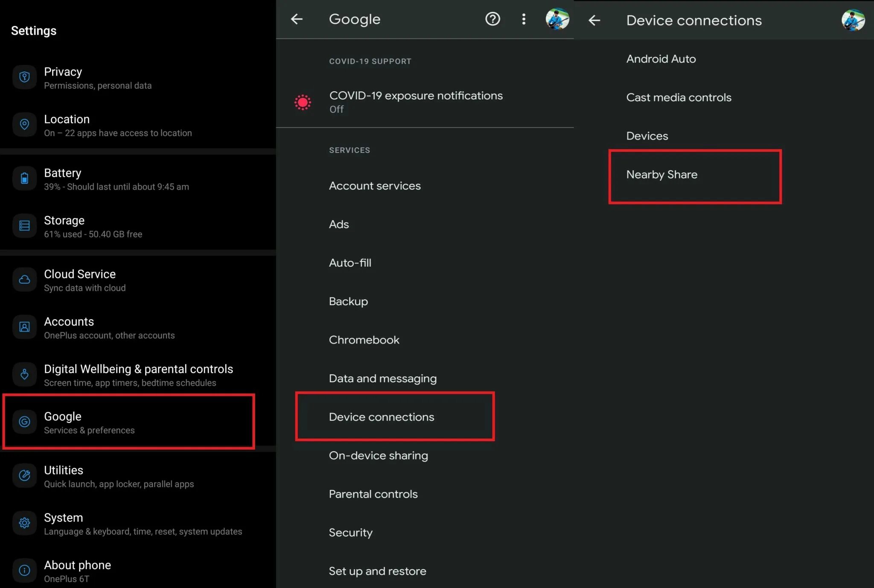Tap the back arrow on Google page
This screenshot has height=588, width=874.
click(x=297, y=19)
